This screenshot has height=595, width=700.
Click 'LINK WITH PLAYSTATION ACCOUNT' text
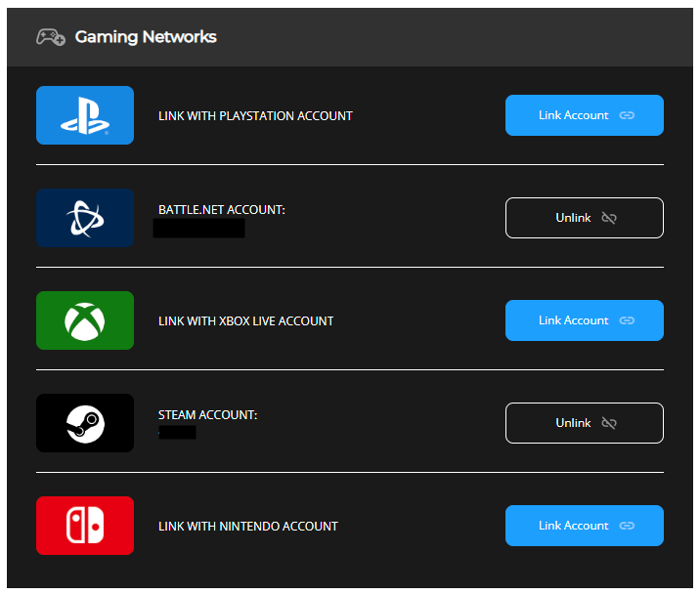click(255, 116)
